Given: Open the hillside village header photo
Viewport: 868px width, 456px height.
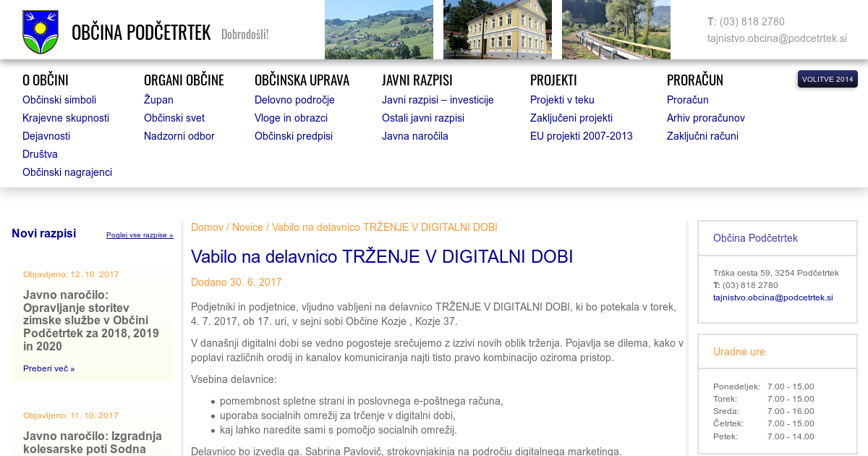Looking at the screenshot, I should (378, 29).
